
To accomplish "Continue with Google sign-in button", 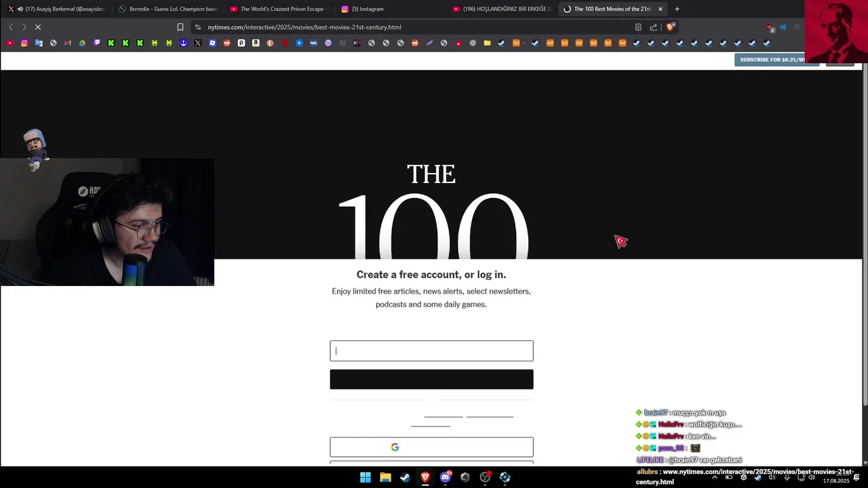I will coord(431,447).
